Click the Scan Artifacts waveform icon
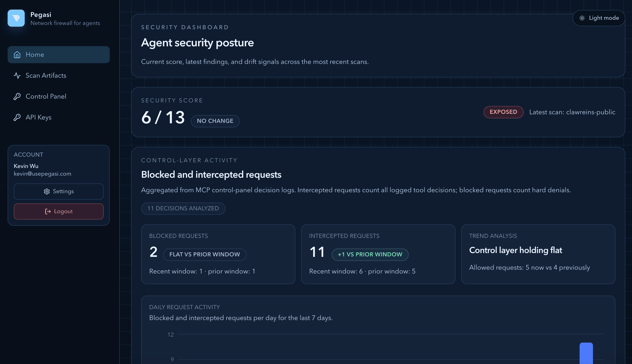The height and width of the screenshot is (364, 632). click(17, 76)
